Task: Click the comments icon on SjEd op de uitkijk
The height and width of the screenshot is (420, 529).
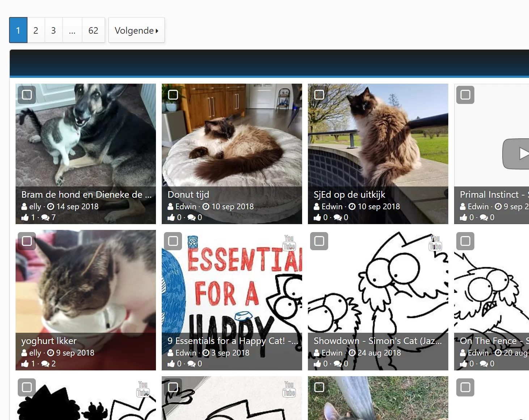Action: pyautogui.click(x=338, y=217)
